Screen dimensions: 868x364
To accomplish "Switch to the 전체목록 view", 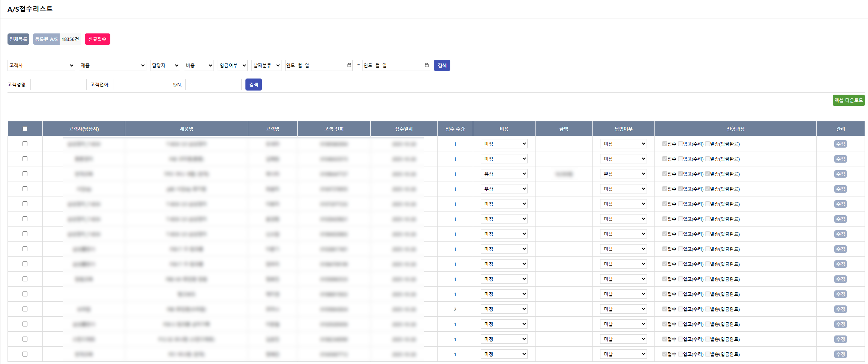I will point(18,39).
